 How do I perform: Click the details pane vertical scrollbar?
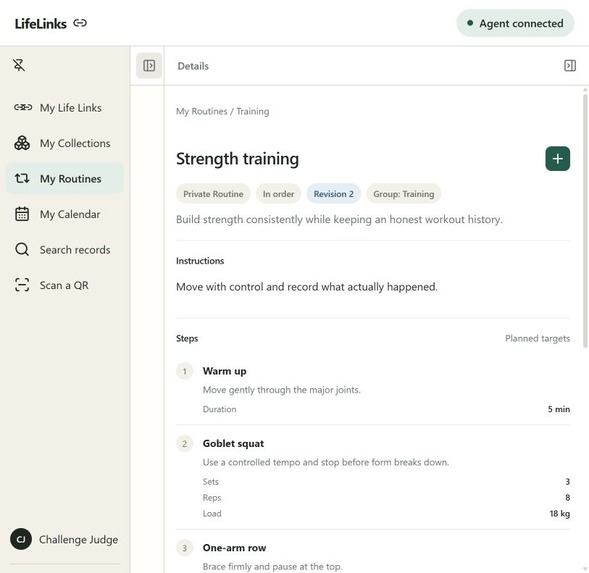(585, 221)
